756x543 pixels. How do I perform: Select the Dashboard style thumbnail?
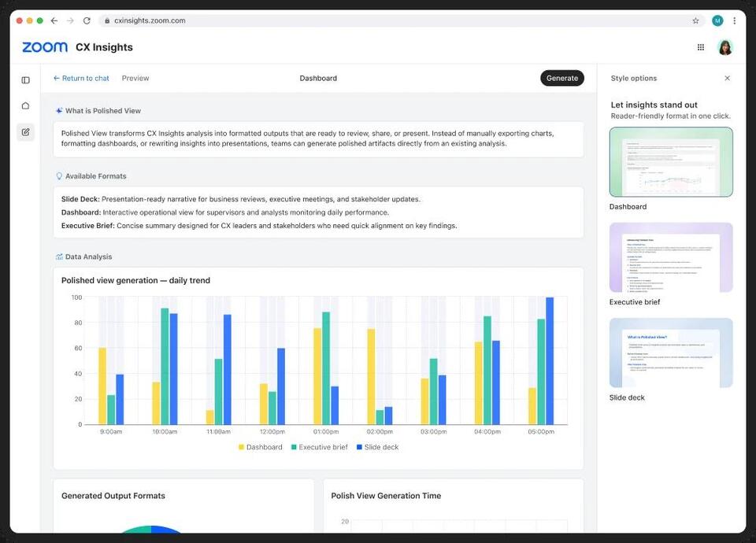click(671, 162)
